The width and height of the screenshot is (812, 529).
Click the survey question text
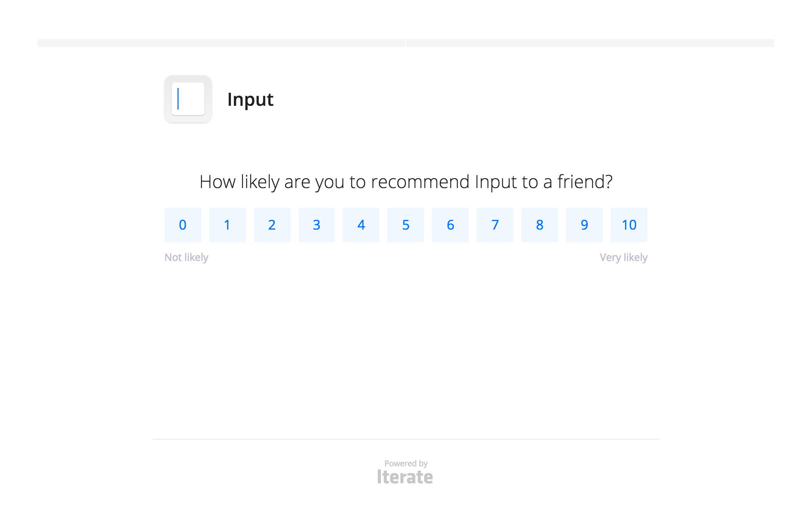(x=406, y=181)
